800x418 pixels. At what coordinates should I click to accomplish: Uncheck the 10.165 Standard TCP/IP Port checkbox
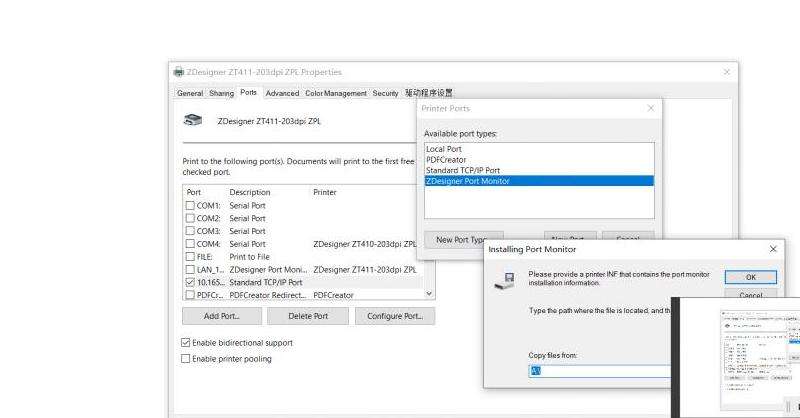pos(190,282)
